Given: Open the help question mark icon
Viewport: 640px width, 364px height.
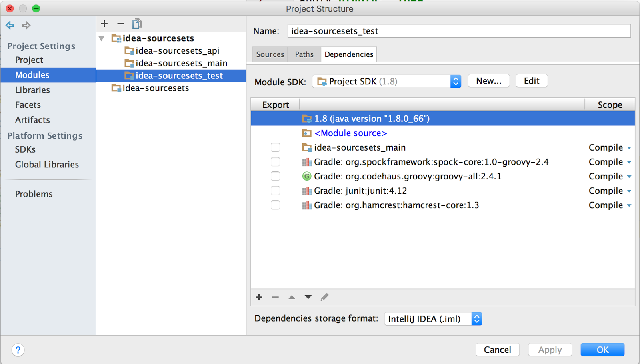Looking at the screenshot, I should click(x=18, y=350).
